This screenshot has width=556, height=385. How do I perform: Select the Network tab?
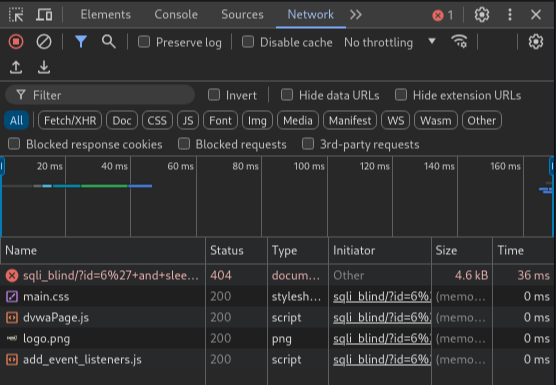point(310,15)
